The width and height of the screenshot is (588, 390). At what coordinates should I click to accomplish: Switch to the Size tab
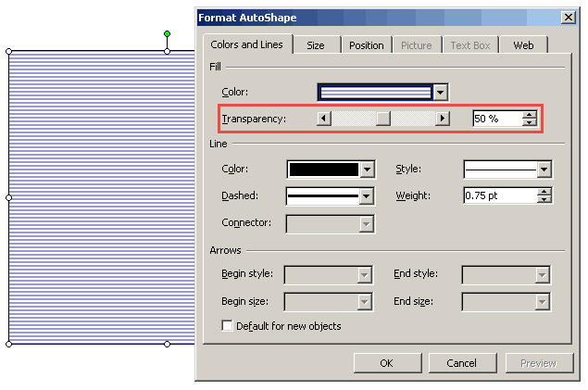click(316, 45)
